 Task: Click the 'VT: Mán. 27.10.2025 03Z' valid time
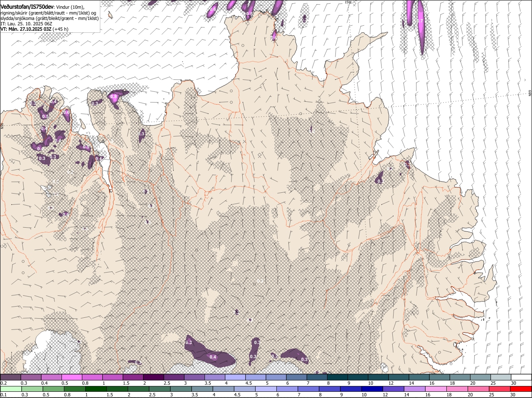(26, 29)
